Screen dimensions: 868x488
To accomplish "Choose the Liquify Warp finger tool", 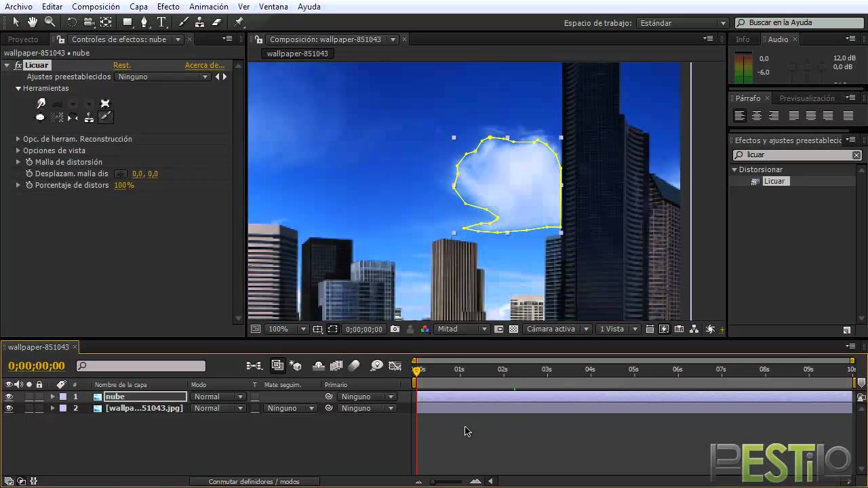I will 41,104.
